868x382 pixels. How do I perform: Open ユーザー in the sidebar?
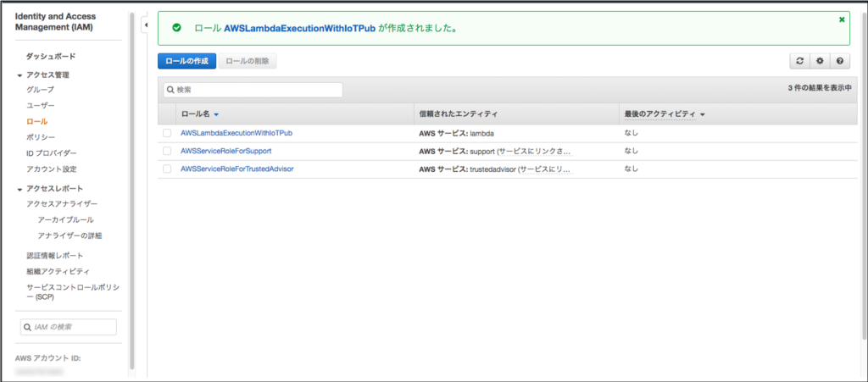[41, 105]
